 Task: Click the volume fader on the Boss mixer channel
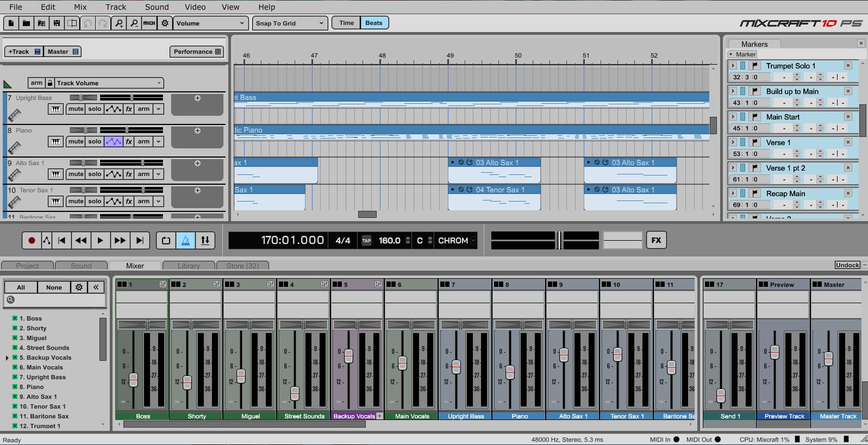[133, 380]
